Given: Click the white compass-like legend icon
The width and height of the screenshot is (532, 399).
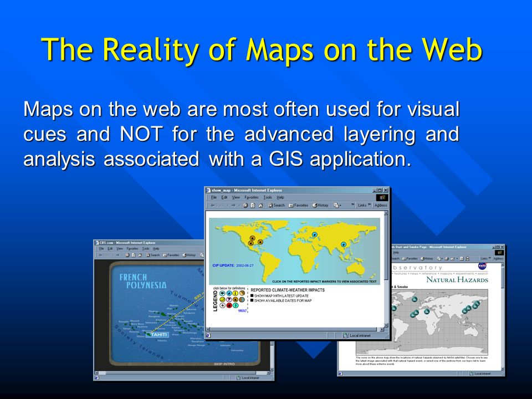Looking at the screenshot, I should (x=222, y=305).
